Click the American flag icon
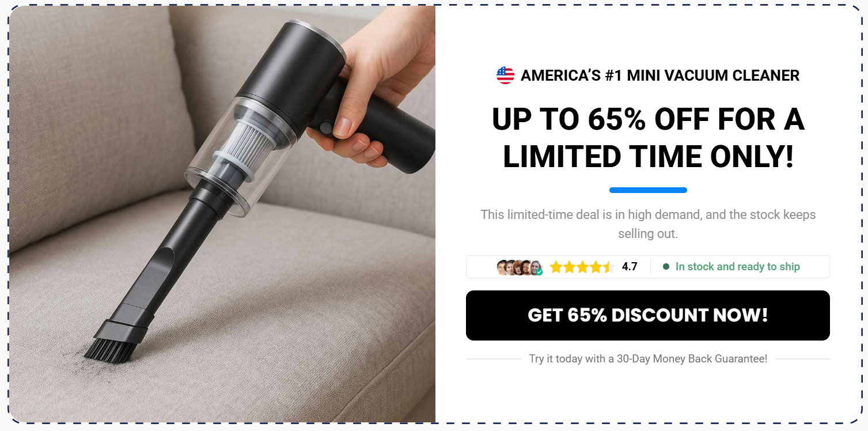The height and width of the screenshot is (431, 868). [x=505, y=75]
